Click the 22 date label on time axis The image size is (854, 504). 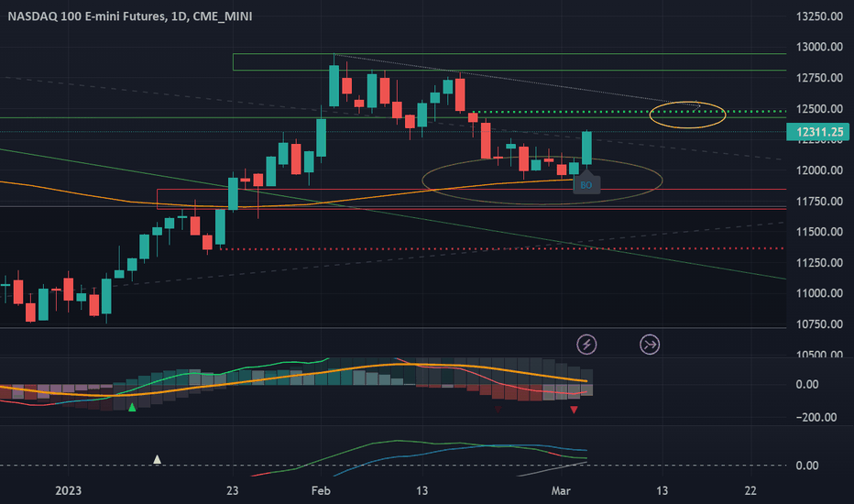click(750, 490)
